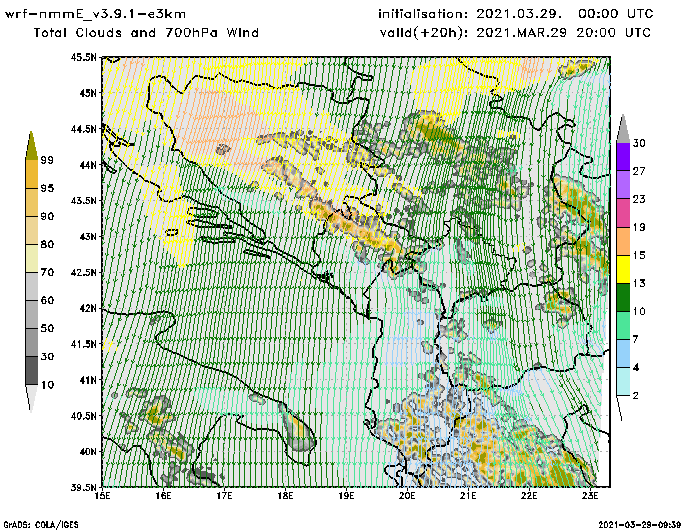Image resolution: width=700 pixels, height=530 pixels.
Task: Pick the gray 50–60 cloud swatch
Action: coord(31,315)
